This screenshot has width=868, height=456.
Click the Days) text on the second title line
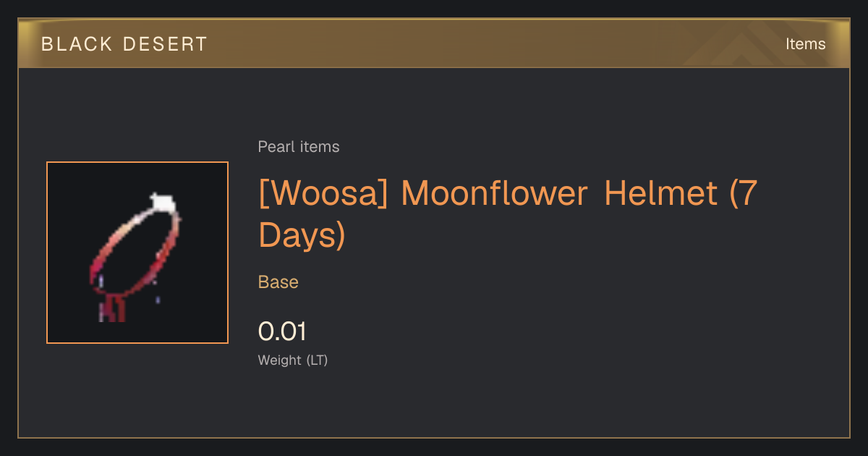click(x=302, y=235)
